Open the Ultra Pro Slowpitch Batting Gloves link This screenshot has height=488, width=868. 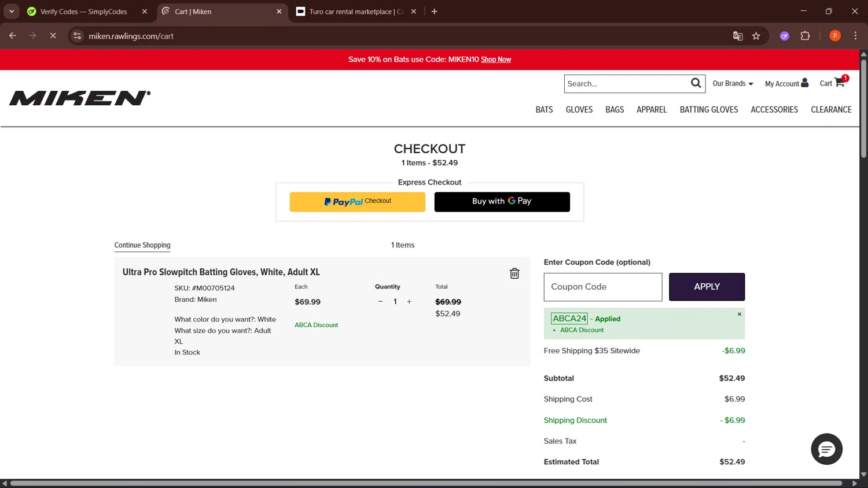pos(221,272)
